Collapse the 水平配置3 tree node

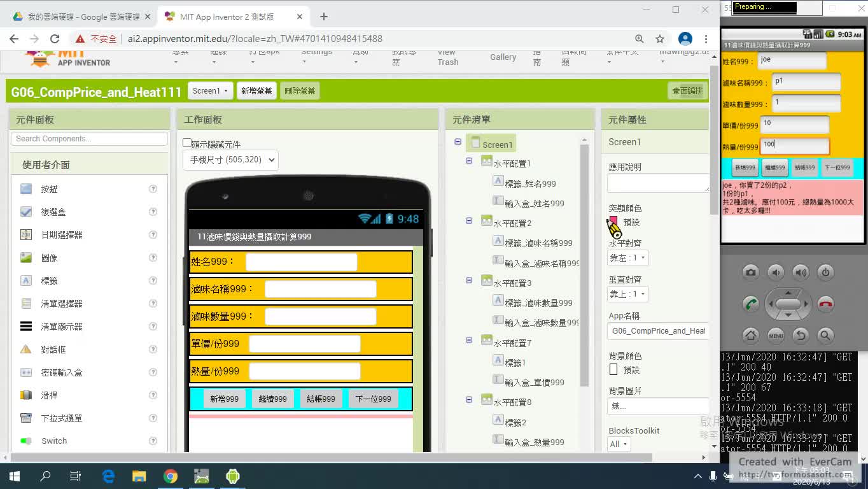pos(469,280)
